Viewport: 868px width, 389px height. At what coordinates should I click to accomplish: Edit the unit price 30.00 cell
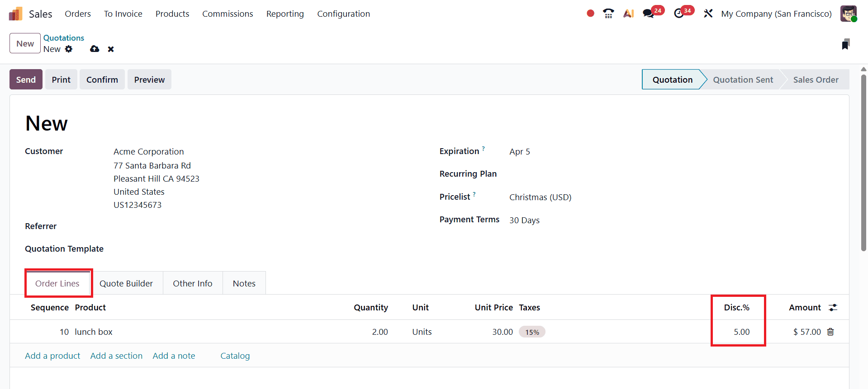503,332
